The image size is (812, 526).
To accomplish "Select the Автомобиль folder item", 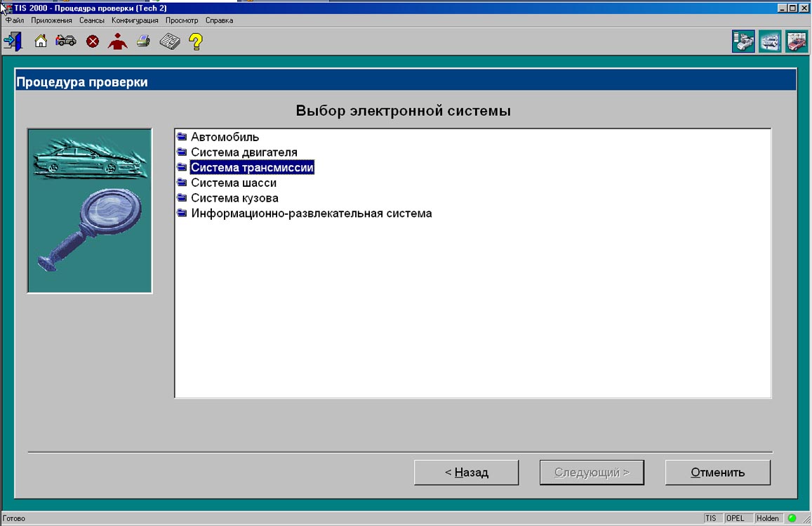I will [225, 137].
